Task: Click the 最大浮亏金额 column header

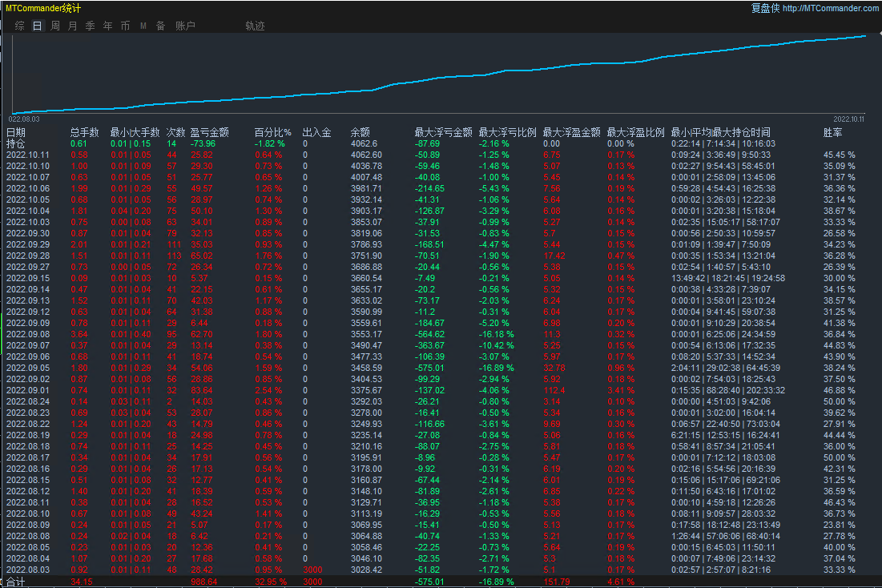Action: [443, 132]
